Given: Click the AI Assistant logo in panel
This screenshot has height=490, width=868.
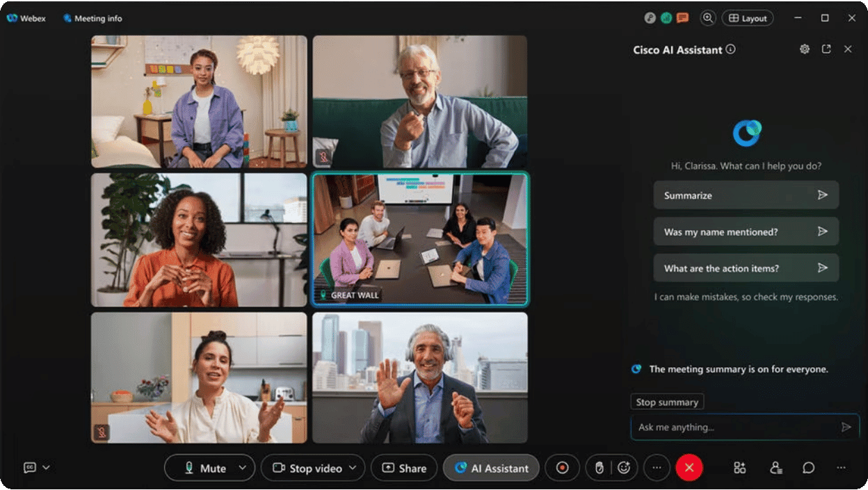Looking at the screenshot, I should (x=747, y=133).
